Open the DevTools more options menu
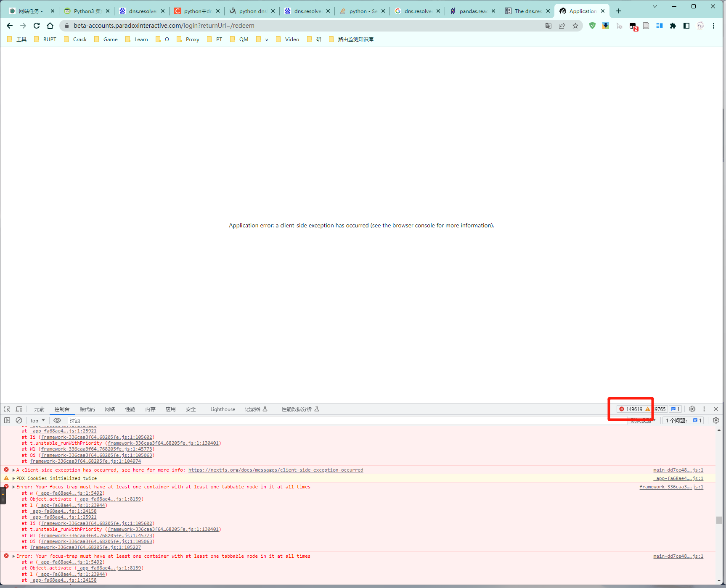 704,409
